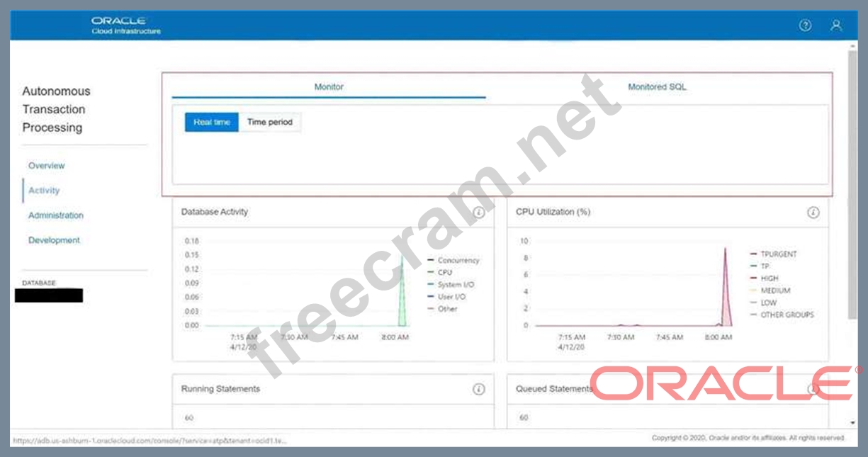This screenshot has height=457, width=868.
Task: Toggle the Other legend entry in Database Activity
Action: (x=443, y=308)
